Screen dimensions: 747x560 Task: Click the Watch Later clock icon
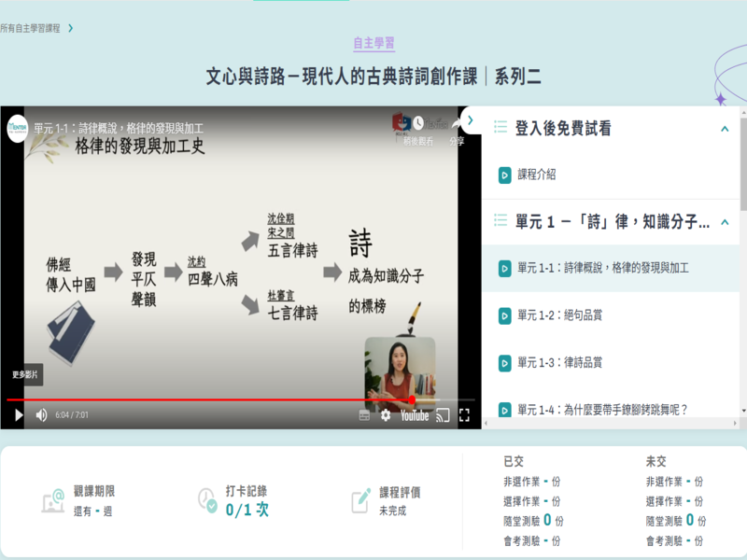click(418, 123)
